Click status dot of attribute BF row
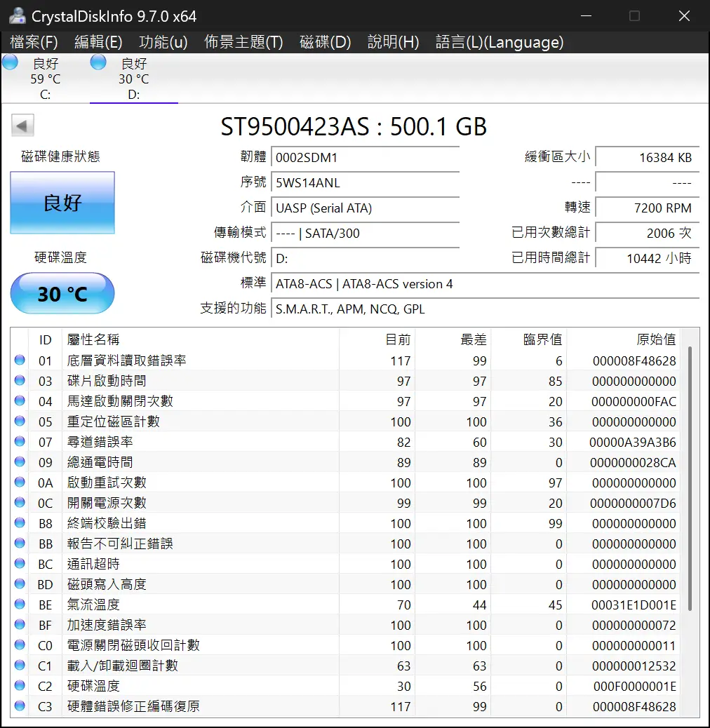Screen dimensions: 710x728 click(x=20, y=624)
